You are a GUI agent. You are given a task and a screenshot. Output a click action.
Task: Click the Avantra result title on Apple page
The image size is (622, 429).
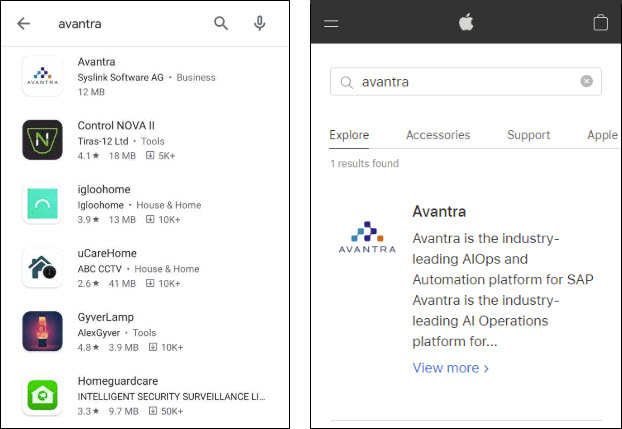[439, 212]
